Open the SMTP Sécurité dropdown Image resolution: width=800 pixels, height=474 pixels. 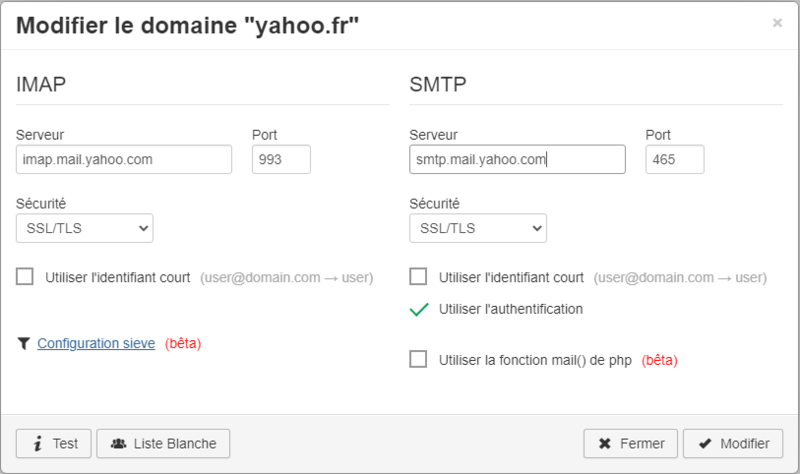pyautogui.click(x=478, y=228)
